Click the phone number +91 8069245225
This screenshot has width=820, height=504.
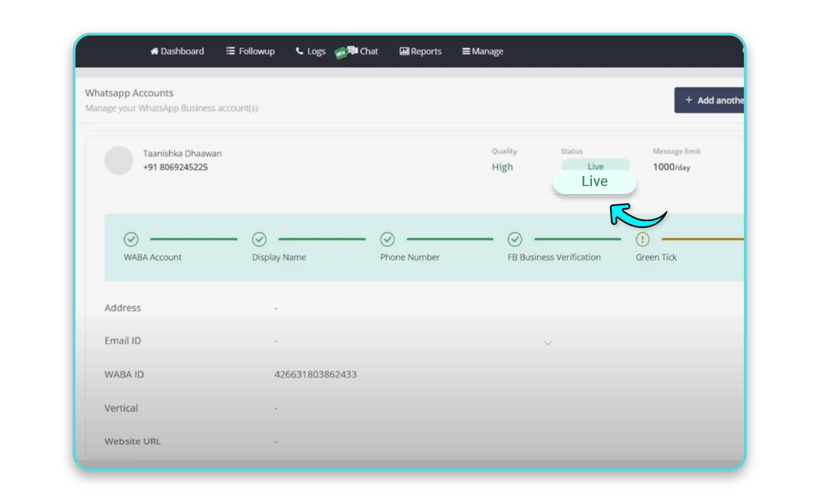[175, 167]
